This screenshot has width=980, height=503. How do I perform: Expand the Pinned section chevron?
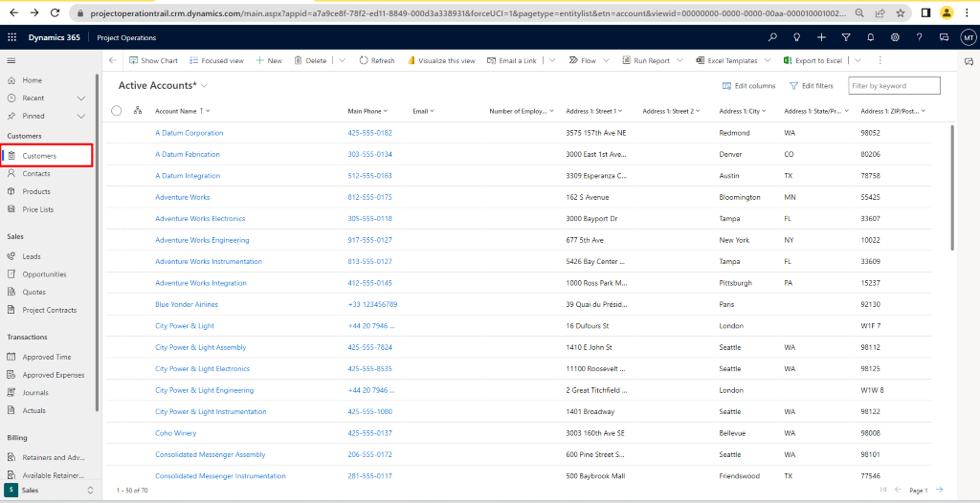click(x=81, y=116)
